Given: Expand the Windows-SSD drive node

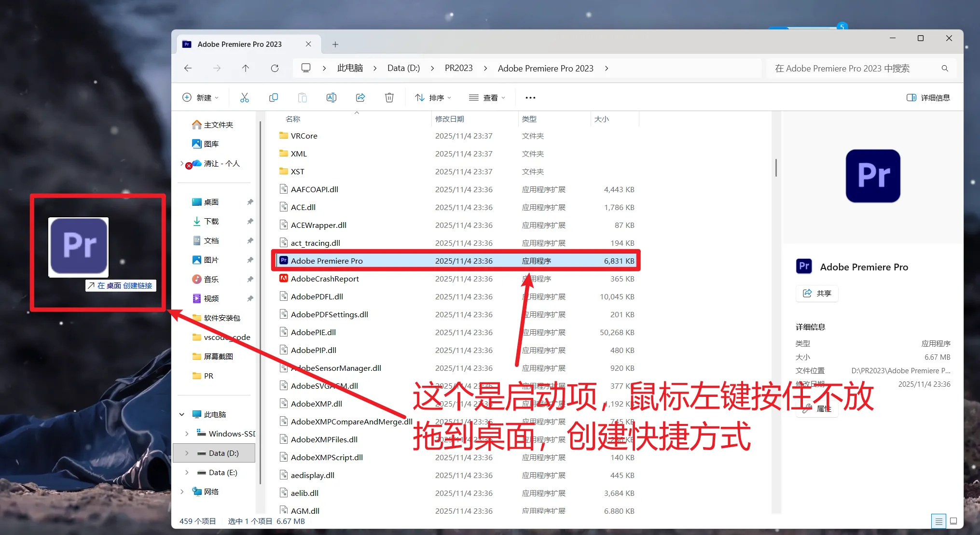Looking at the screenshot, I should point(187,434).
